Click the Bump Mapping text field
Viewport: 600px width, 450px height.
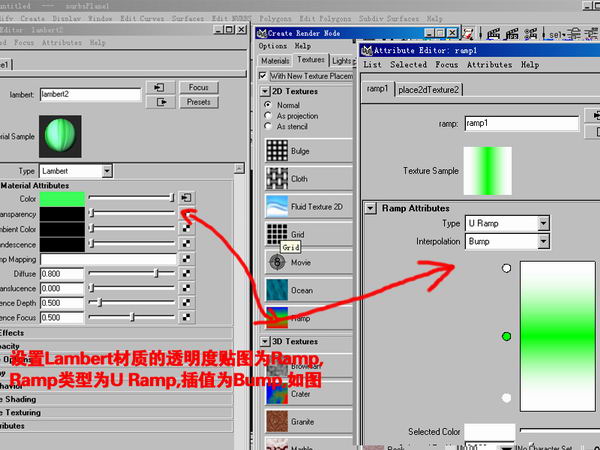coord(108,259)
